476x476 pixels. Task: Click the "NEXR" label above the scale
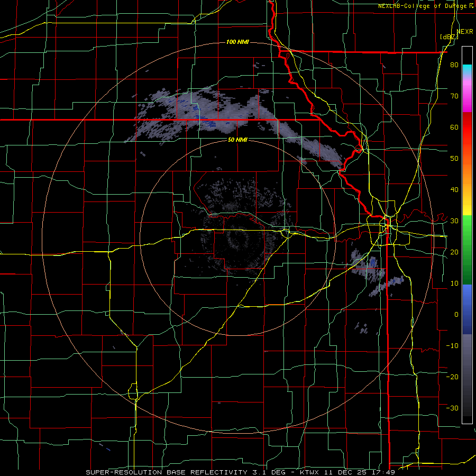click(x=465, y=32)
